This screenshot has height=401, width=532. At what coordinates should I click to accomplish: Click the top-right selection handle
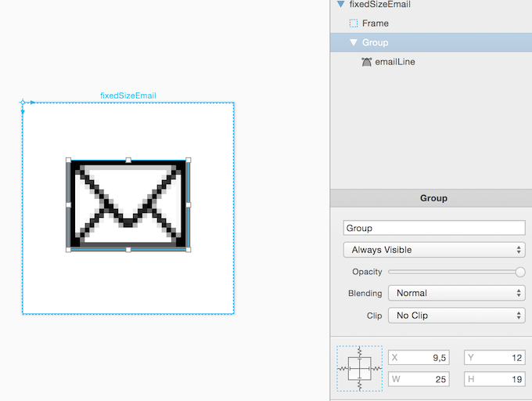(x=189, y=160)
